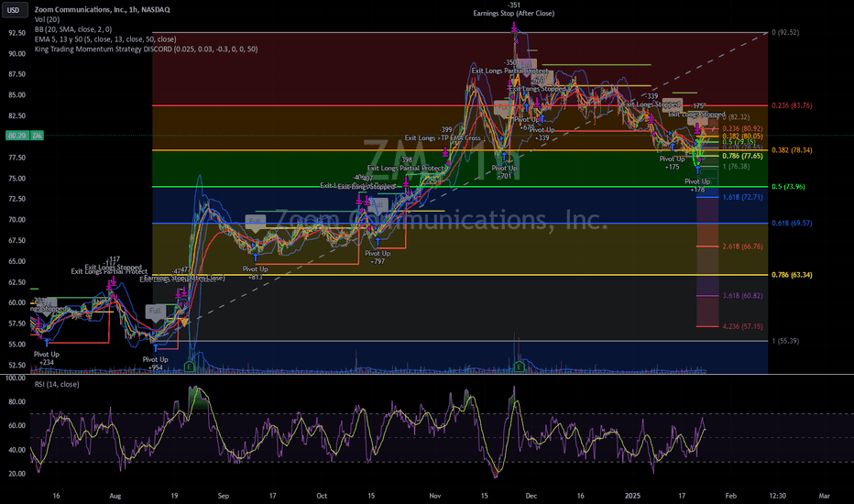Click the Fib level 0.236 (83.76) label
Screen dimensions: 854x504
coord(792,105)
